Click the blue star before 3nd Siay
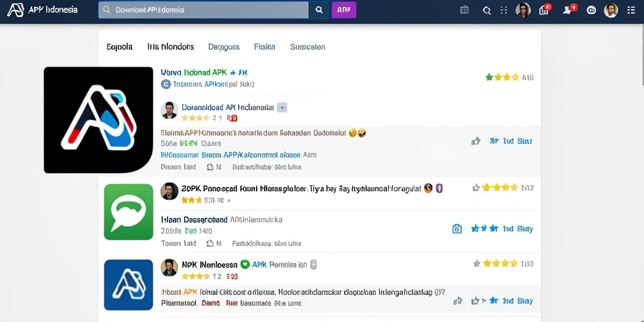Viewport: 644px width, 322px height. click(494, 301)
